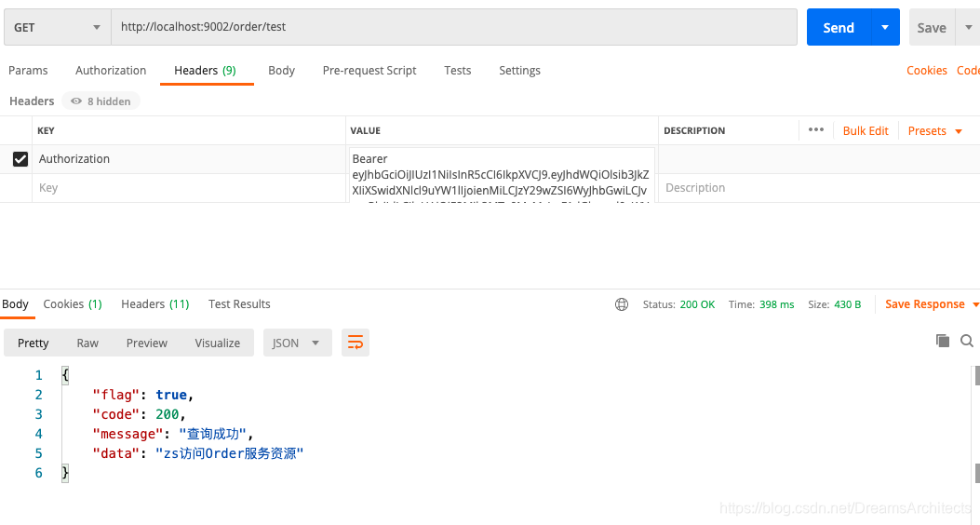Switch to Pre-request Script tab
The image size is (980, 525).
tap(369, 71)
